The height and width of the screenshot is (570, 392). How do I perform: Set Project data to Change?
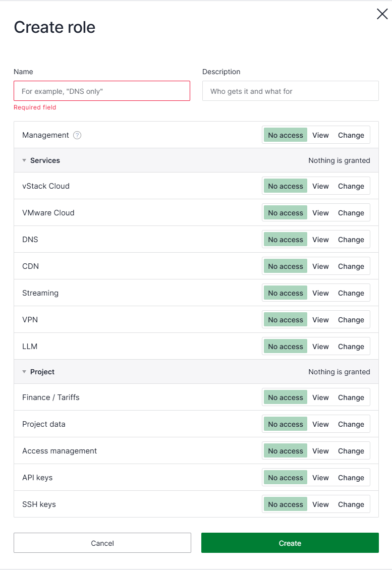tap(351, 424)
